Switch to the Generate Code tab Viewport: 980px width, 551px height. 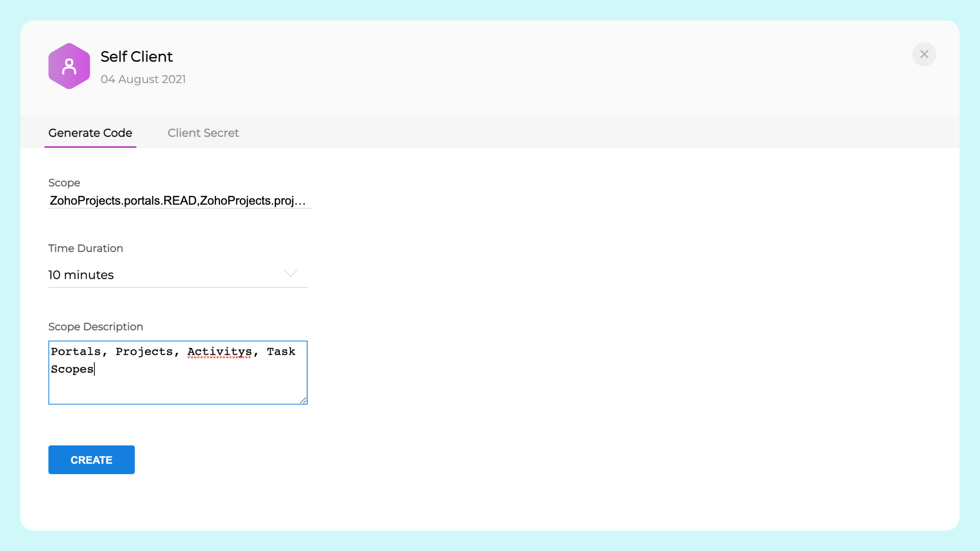tap(90, 133)
